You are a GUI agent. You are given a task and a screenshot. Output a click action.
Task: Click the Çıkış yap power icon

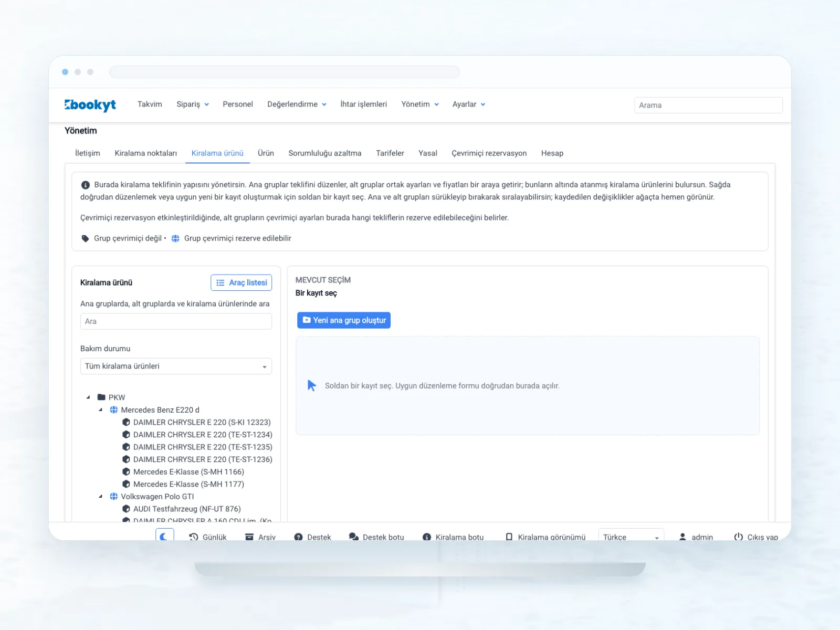(x=738, y=537)
